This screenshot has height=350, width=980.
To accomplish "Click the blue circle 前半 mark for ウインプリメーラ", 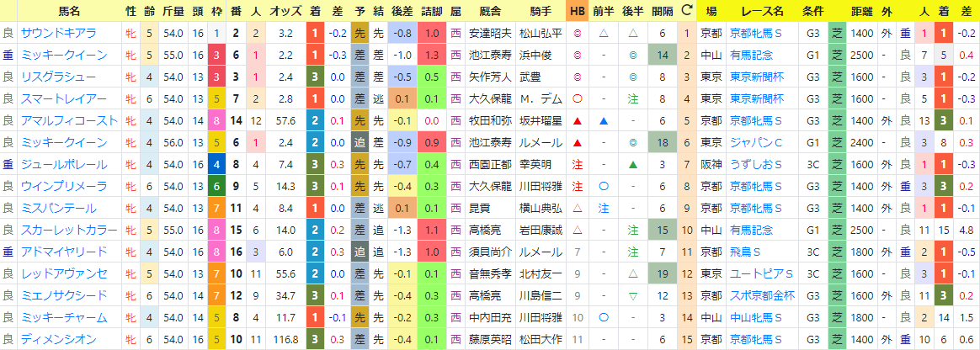I will 603,186.
